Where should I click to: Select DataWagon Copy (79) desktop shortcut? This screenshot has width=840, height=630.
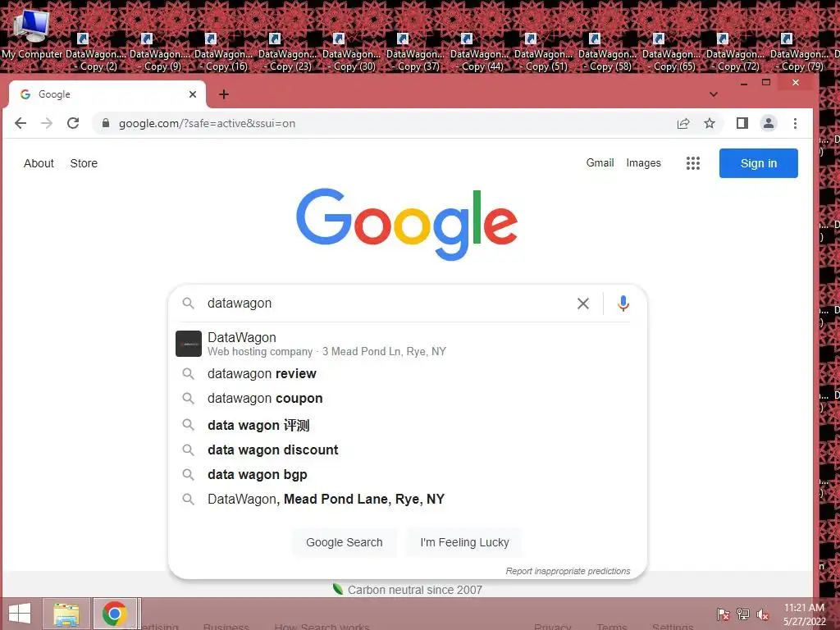click(x=800, y=52)
